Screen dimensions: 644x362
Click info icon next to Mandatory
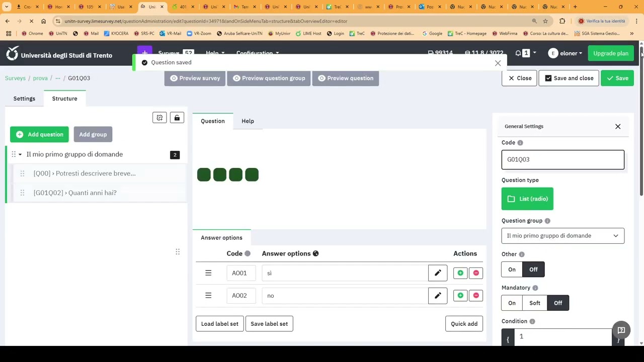(535, 288)
